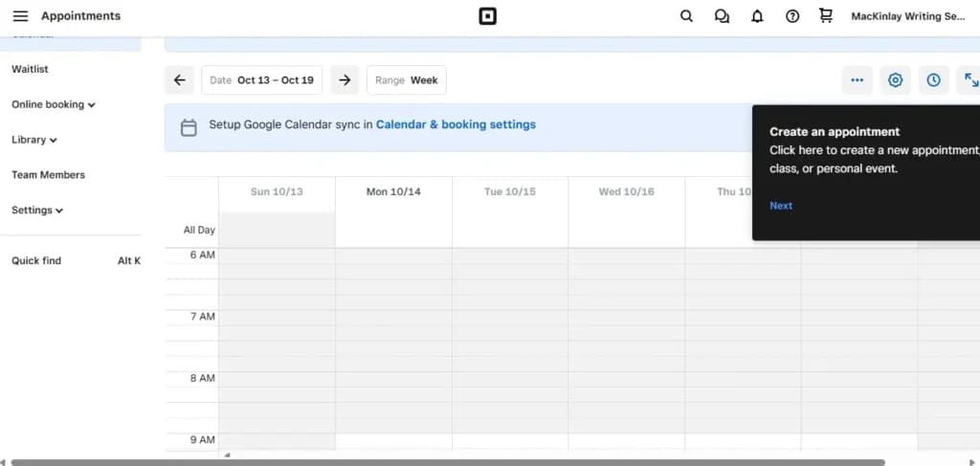Click the Tue 10/15 all-day cell

(x=510, y=230)
